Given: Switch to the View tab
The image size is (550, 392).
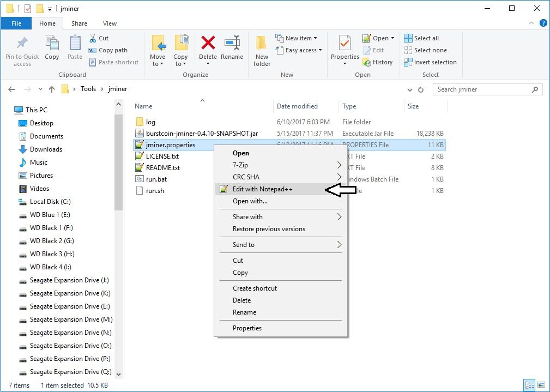Looking at the screenshot, I should (x=110, y=23).
